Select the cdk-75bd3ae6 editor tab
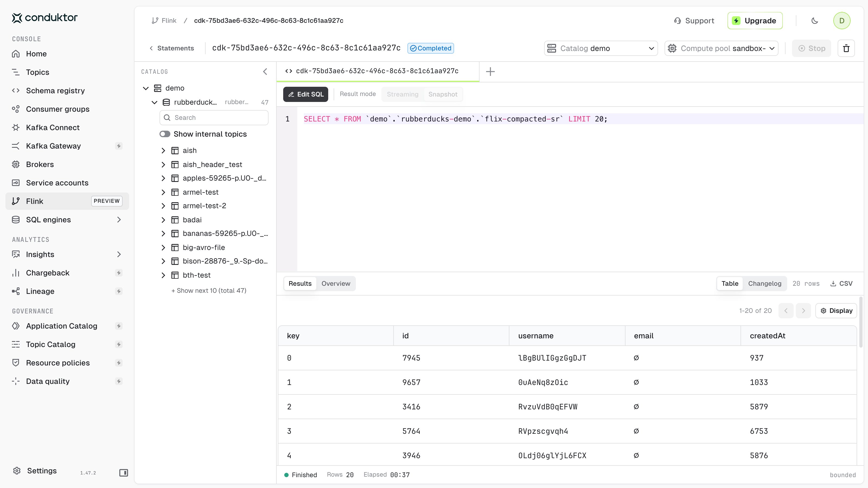868x488 pixels. tap(378, 71)
